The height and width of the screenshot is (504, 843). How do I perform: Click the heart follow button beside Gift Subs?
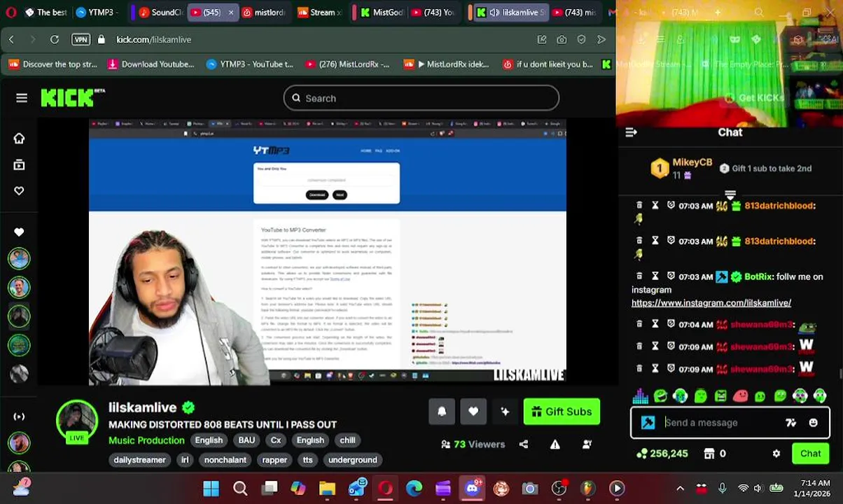[x=473, y=412]
